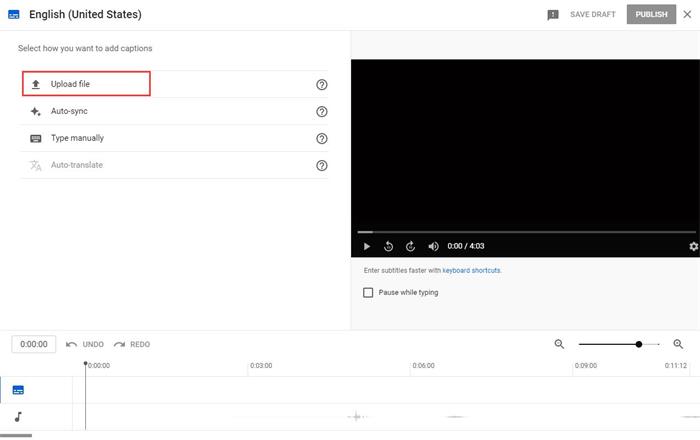Open help for Auto-translate
The width and height of the screenshot is (700, 440).
[321, 166]
